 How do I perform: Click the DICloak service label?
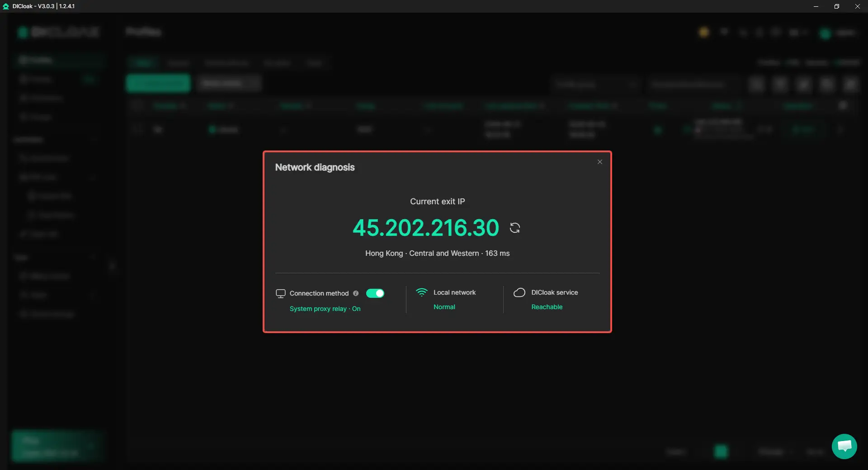click(x=555, y=292)
